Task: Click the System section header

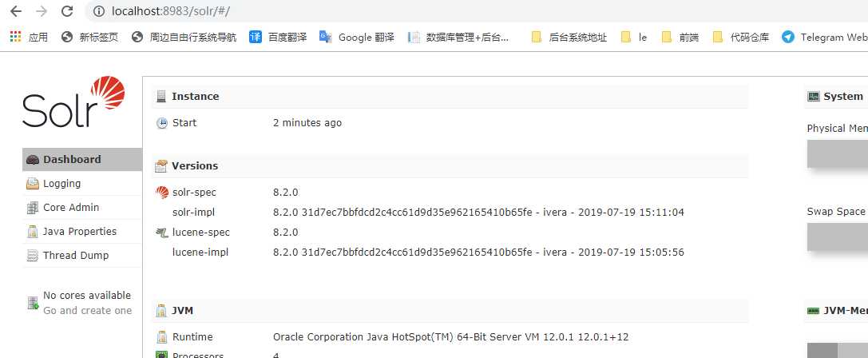Action: pos(836,97)
